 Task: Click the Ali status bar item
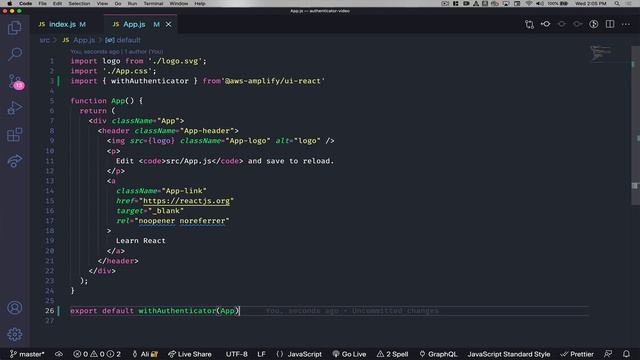(145, 354)
